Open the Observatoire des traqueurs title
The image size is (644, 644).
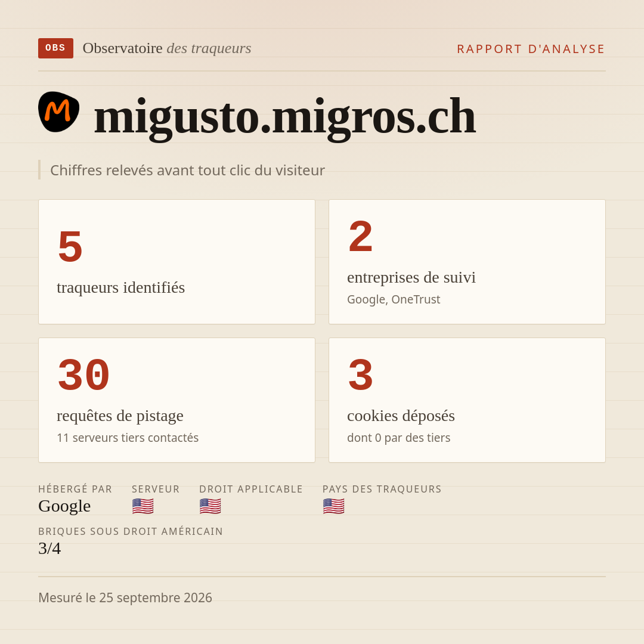point(167,48)
